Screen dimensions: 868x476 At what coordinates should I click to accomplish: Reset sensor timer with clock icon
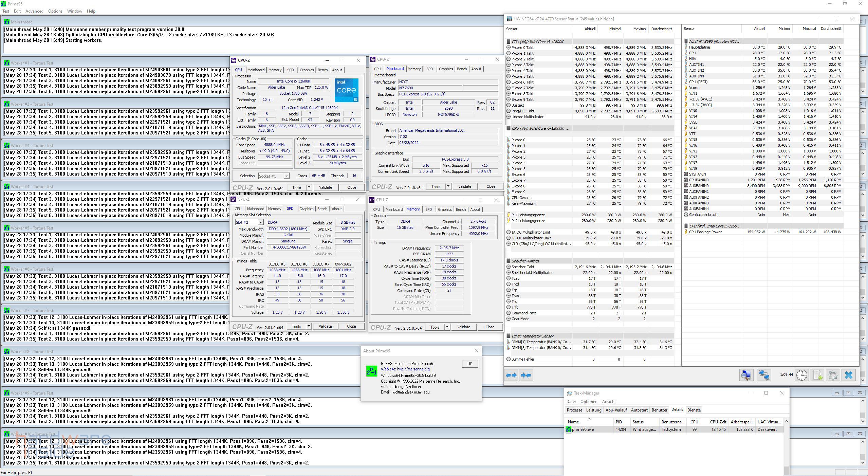tap(802, 375)
